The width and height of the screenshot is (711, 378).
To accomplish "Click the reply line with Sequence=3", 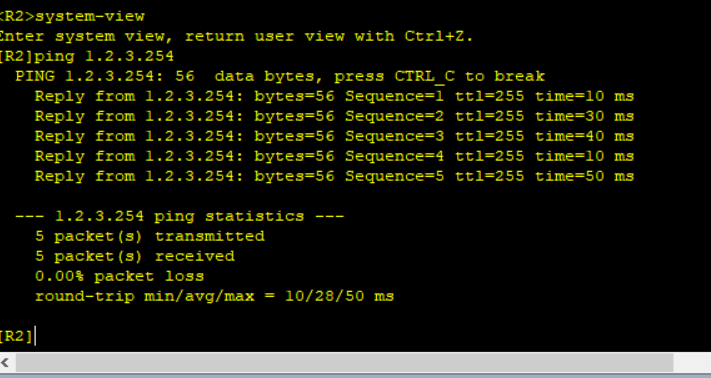I will click(x=334, y=136).
